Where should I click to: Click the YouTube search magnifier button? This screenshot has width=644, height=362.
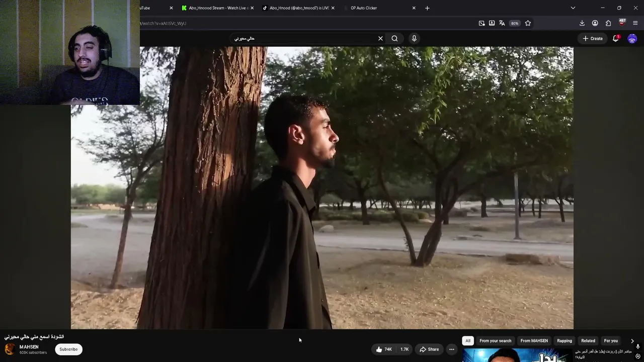tap(394, 38)
